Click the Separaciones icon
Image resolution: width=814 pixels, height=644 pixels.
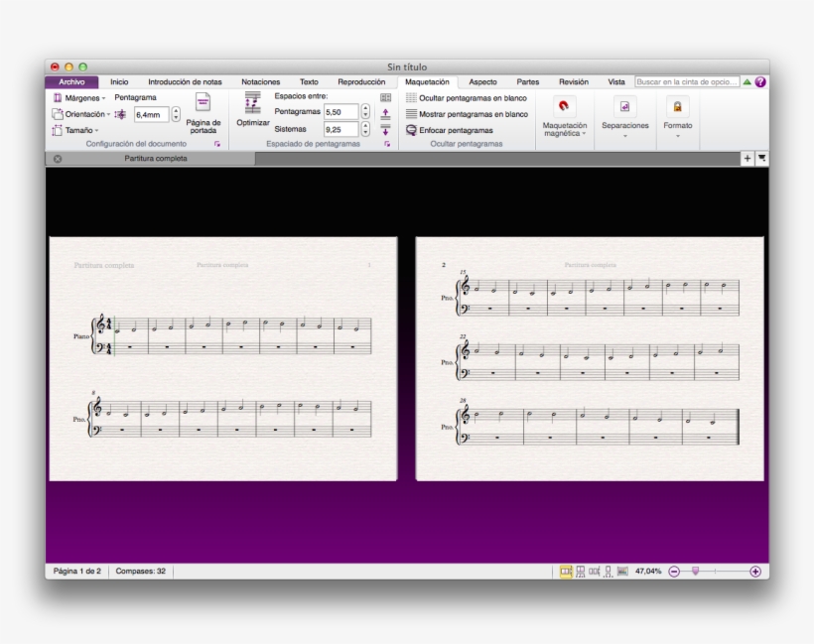click(x=624, y=107)
